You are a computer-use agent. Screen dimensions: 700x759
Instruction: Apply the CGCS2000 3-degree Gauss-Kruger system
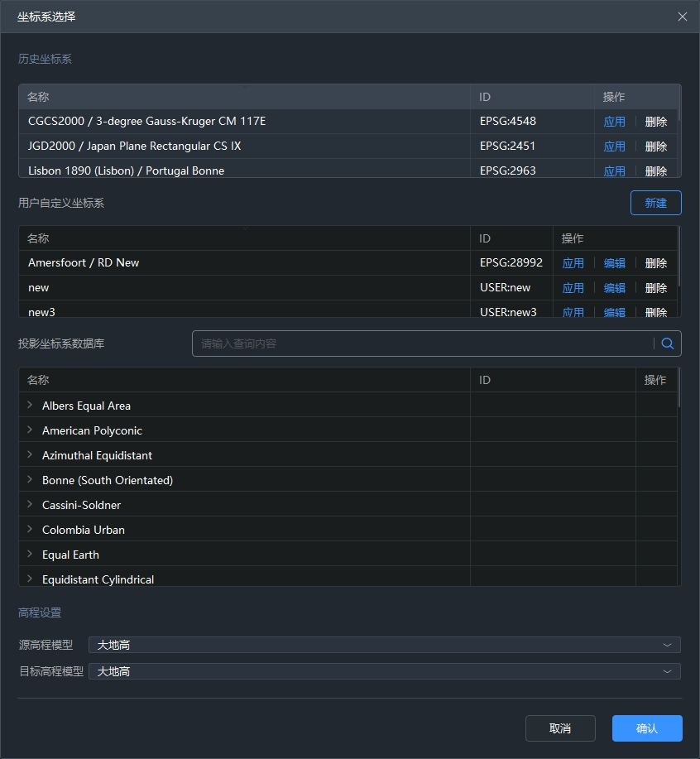(614, 122)
